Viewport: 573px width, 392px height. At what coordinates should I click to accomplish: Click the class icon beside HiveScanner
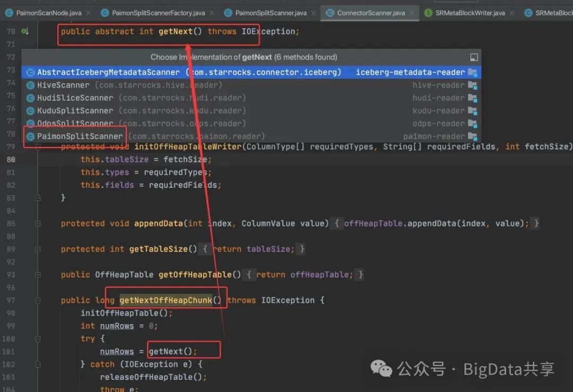(31, 85)
